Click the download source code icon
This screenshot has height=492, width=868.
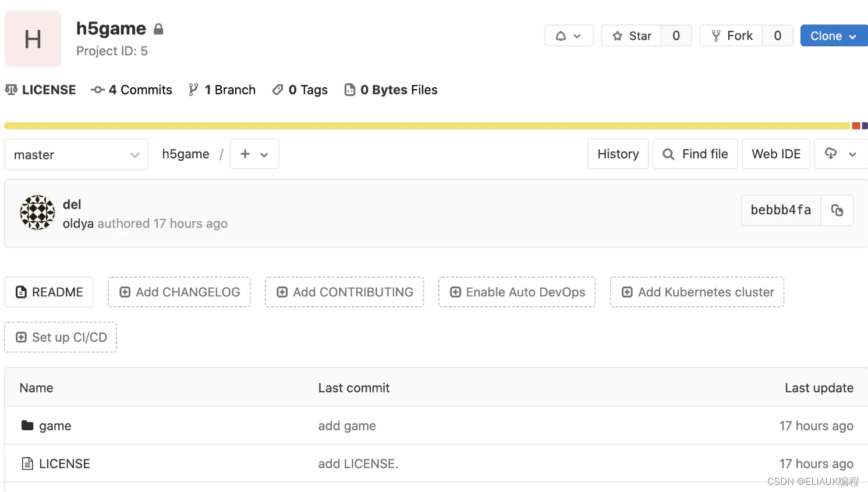coord(841,154)
